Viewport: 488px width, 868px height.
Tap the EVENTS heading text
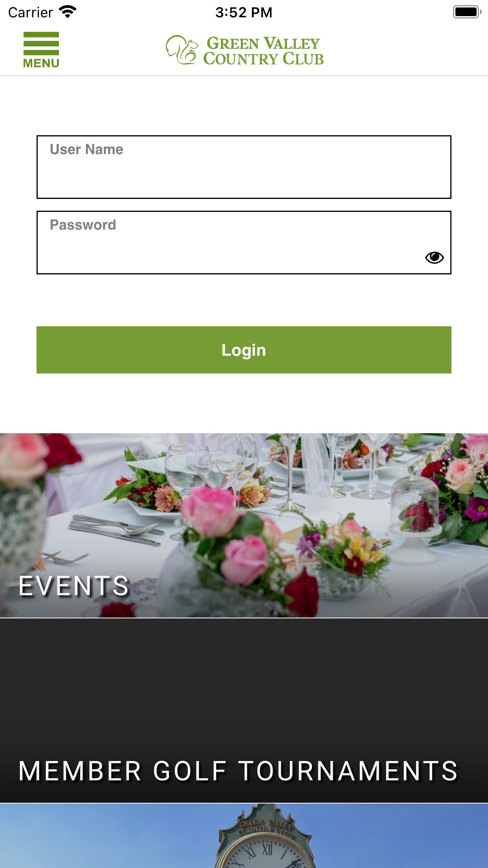[x=74, y=586]
